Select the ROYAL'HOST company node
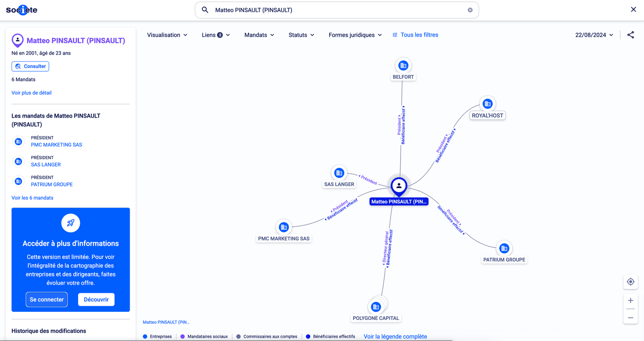The height and width of the screenshot is (341, 644). pos(487,104)
